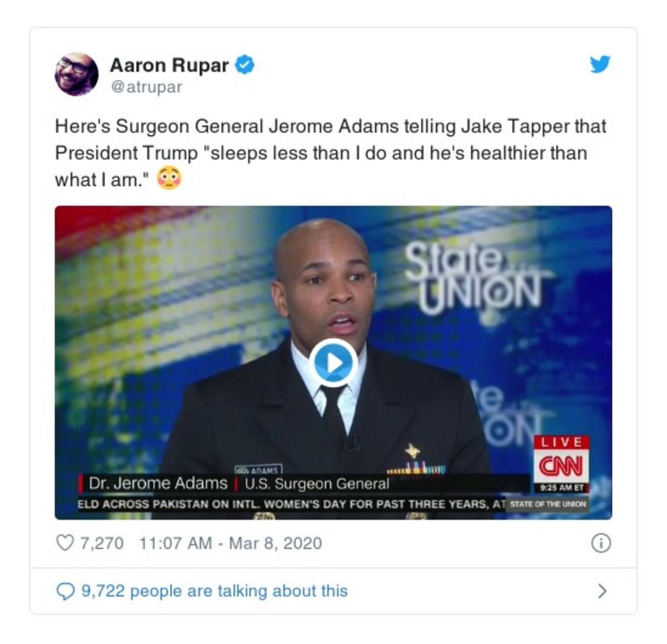The height and width of the screenshot is (644, 667).
Task: Open the tweet info icon
Action: click(x=601, y=543)
